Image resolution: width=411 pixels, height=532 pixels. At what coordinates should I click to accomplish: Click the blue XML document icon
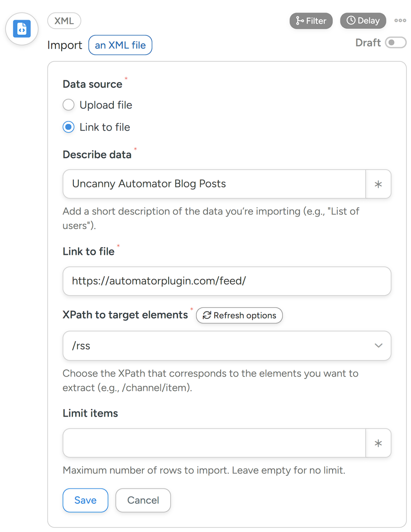point(21,29)
